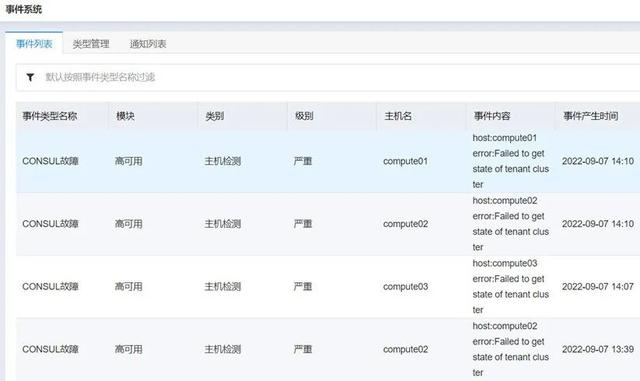Click hostname compute02 in the 13:39 row
The image size is (640, 381).
[405, 349]
